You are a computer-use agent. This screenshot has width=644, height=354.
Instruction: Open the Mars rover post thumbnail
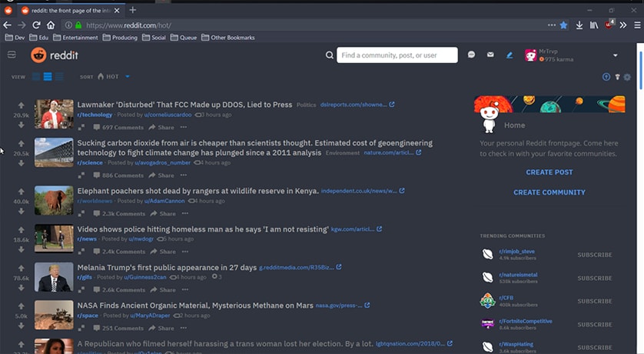pyautogui.click(x=54, y=315)
